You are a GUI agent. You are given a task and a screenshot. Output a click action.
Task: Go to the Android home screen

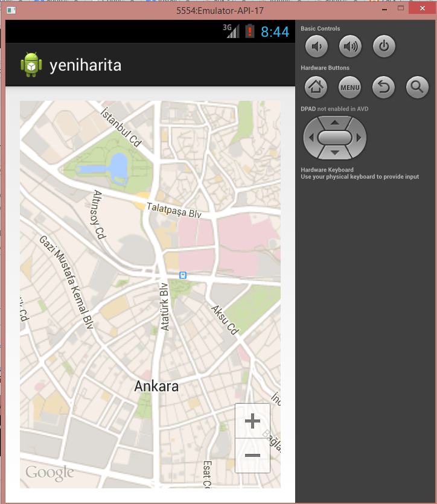pyautogui.click(x=316, y=87)
